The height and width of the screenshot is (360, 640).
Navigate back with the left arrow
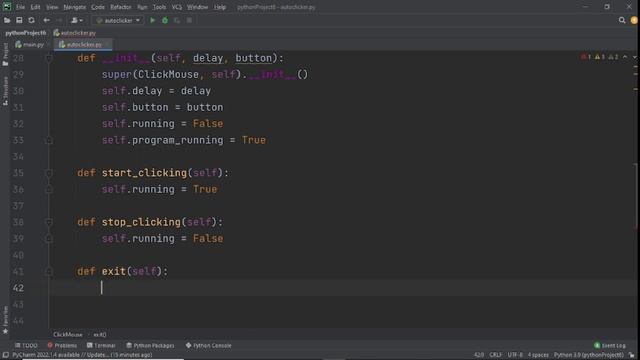[47, 20]
